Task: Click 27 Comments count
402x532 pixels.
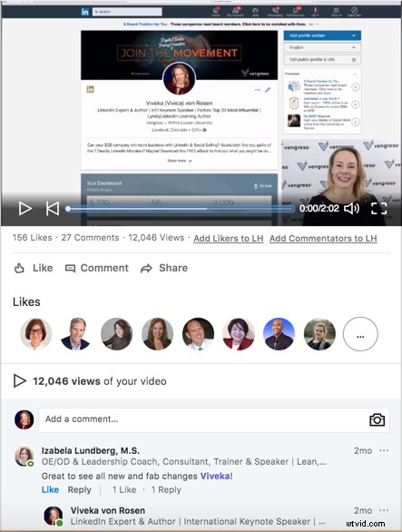Action: tap(90, 238)
